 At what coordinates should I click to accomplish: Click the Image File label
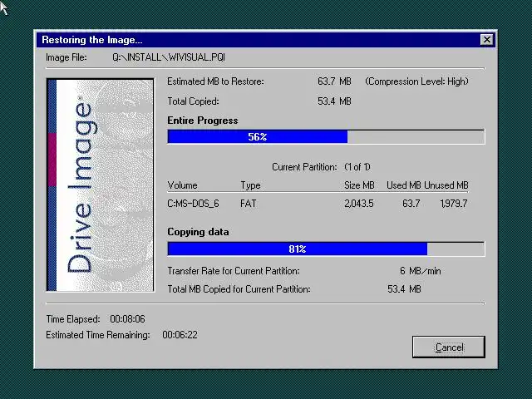66,57
